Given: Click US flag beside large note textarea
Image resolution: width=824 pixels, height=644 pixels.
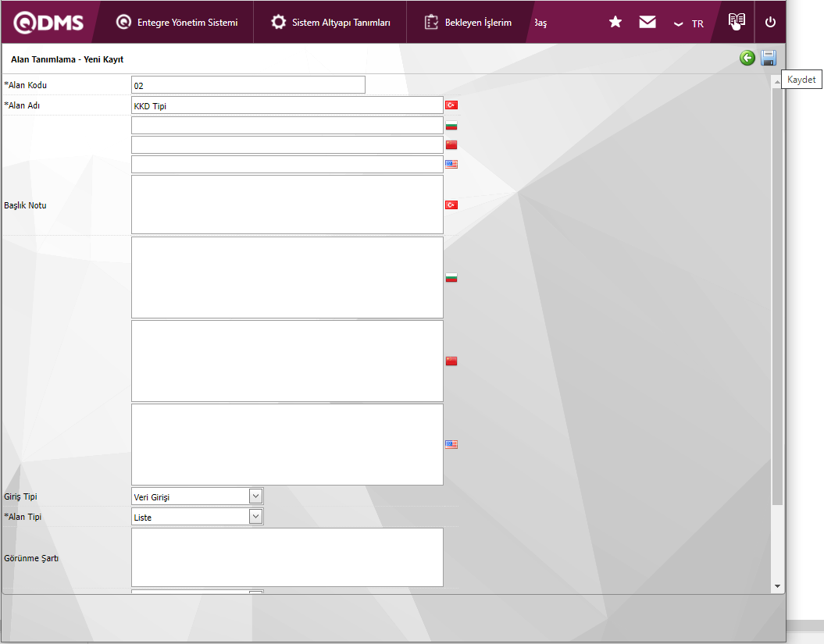Looking at the screenshot, I should pyautogui.click(x=451, y=444).
